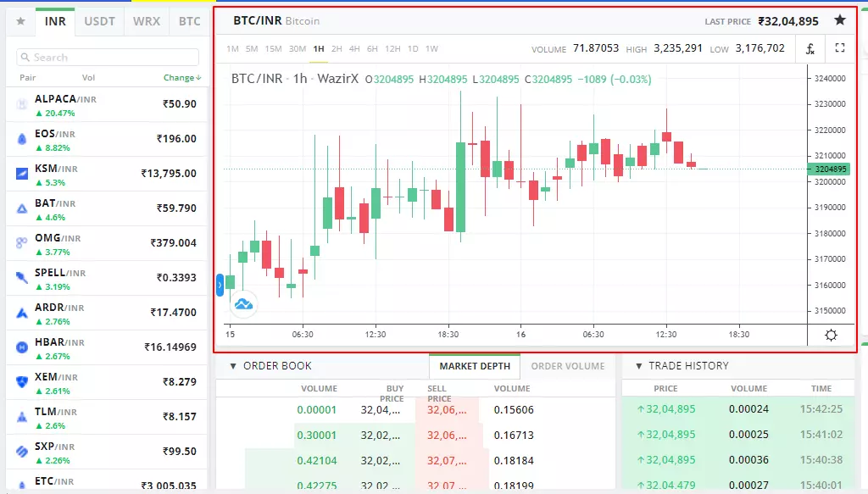Select the OMG/INR pair row
The image size is (868, 494).
[x=107, y=243]
